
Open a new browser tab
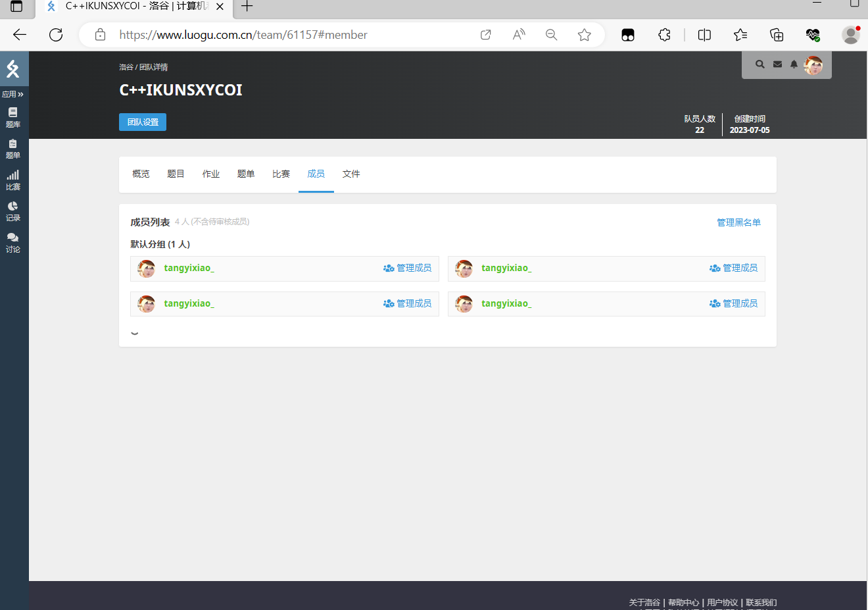pos(247,7)
